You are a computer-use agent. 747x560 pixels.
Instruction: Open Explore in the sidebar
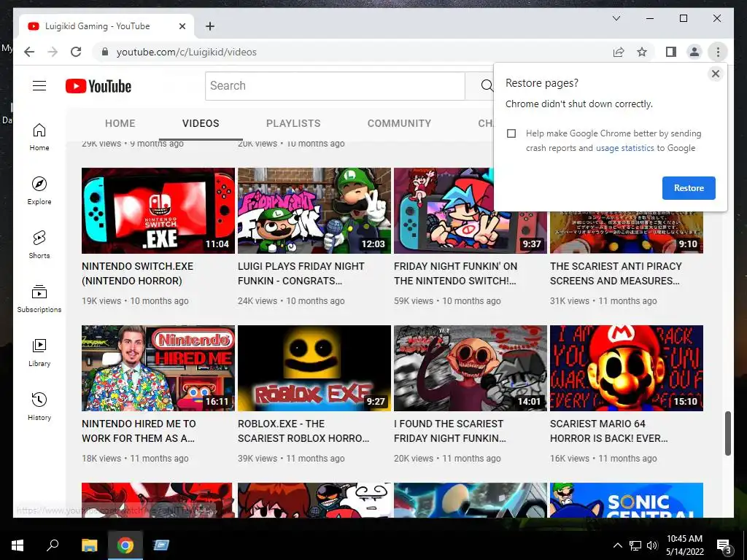pos(39,191)
